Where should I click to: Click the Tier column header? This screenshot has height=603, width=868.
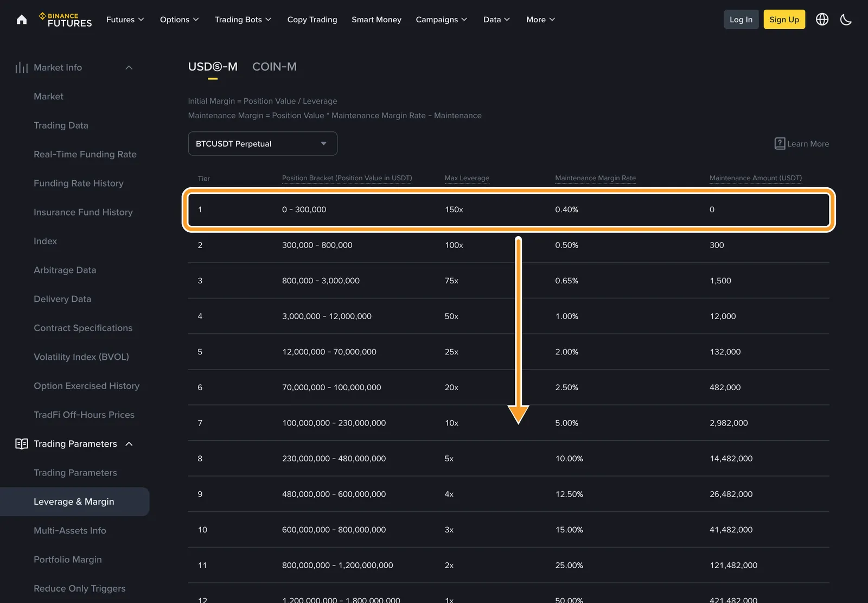[203, 179]
